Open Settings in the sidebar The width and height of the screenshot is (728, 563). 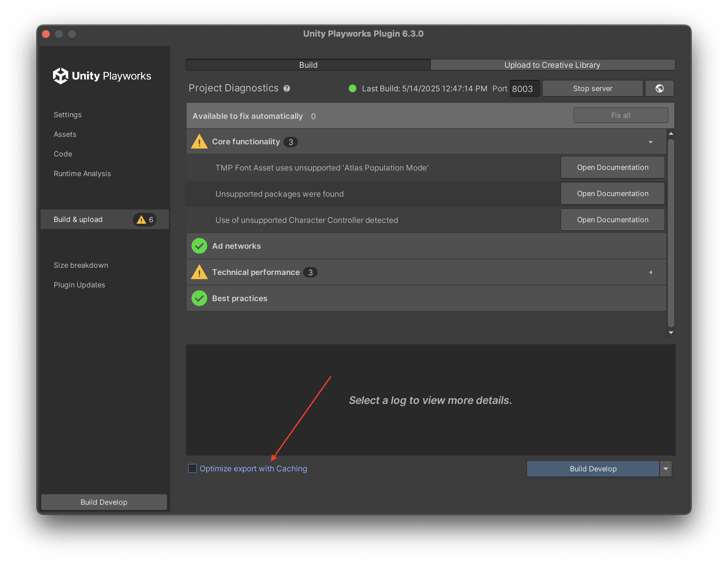click(x=68, y=115)
